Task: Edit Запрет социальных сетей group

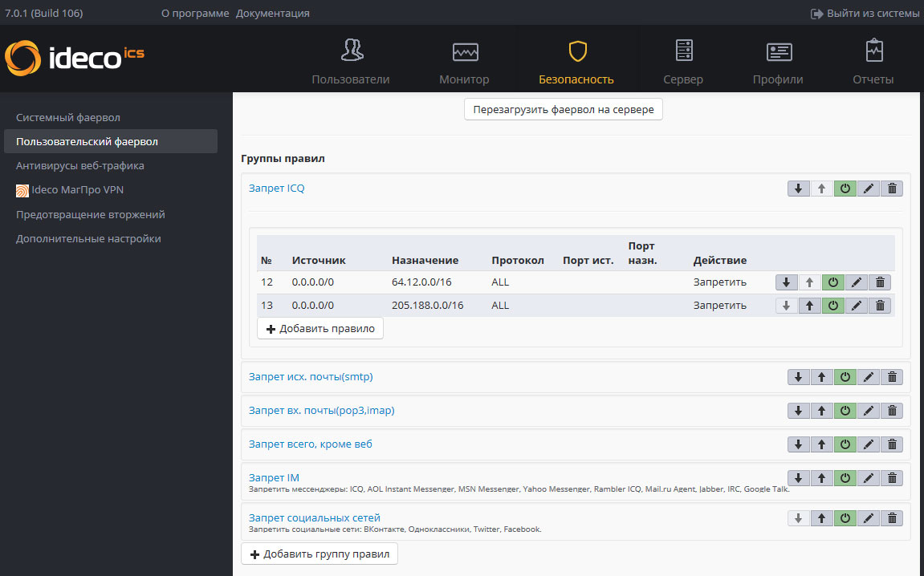Action: (x=869, y=518)
